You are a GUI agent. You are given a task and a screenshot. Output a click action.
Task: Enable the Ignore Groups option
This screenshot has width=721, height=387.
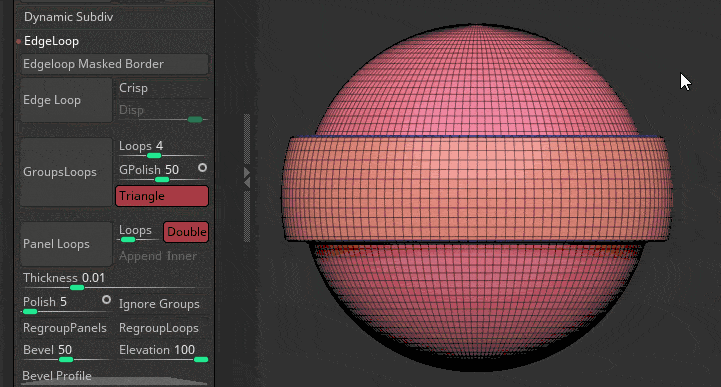(x=159, y=304)
